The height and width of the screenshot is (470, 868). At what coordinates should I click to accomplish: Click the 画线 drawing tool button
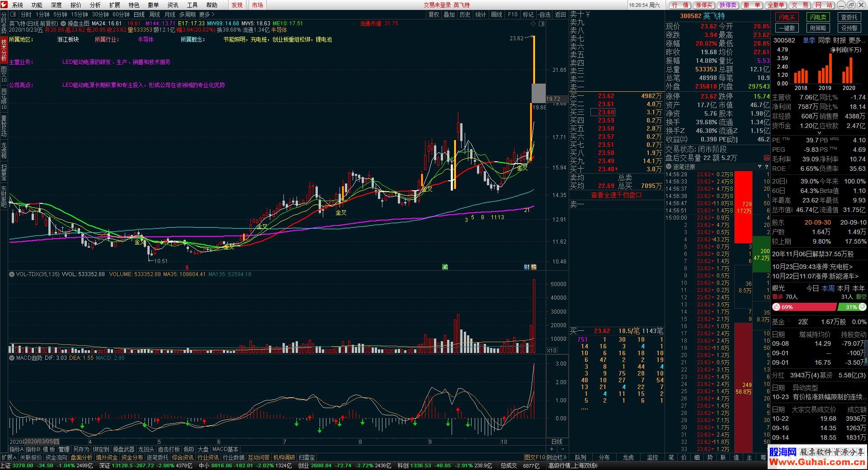(496, 15)
